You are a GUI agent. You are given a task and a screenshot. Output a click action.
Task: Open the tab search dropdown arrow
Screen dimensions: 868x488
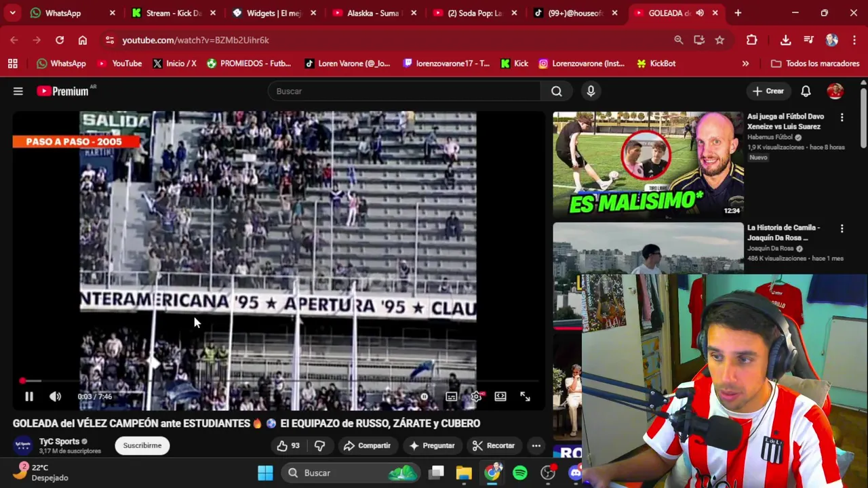(12, 13)
